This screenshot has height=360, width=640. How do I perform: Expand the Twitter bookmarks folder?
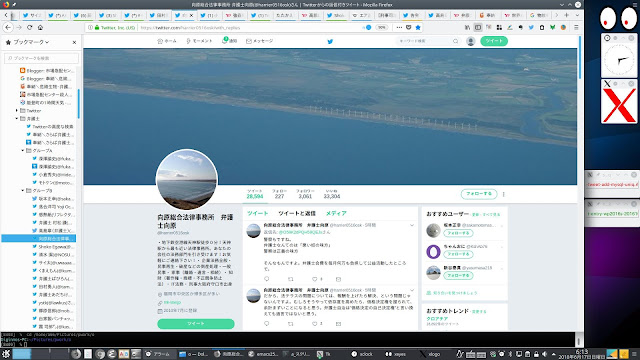click(17, 111)
